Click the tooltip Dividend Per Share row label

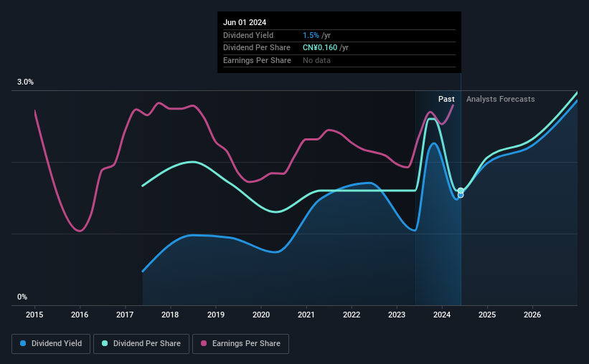(x=257, y=48)
